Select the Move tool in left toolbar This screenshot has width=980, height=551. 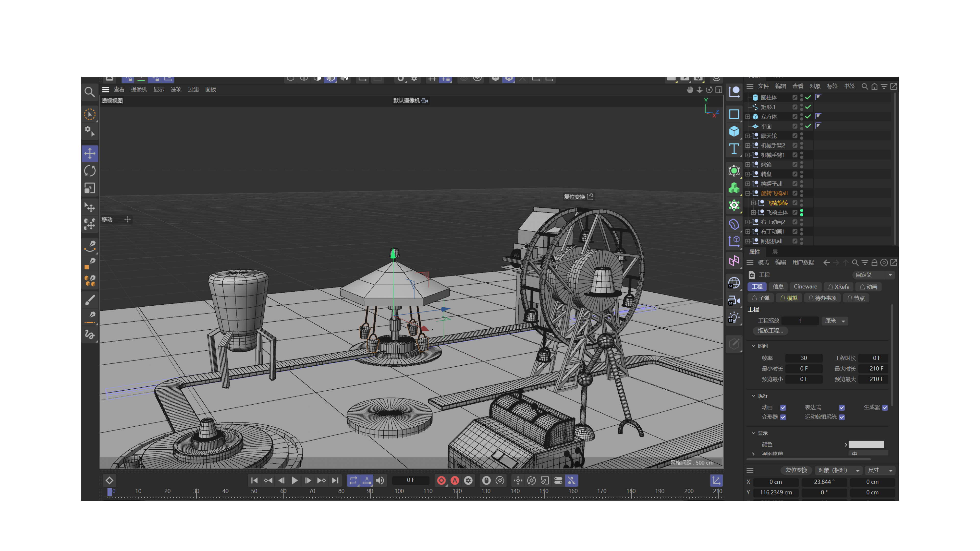point(90,154)
